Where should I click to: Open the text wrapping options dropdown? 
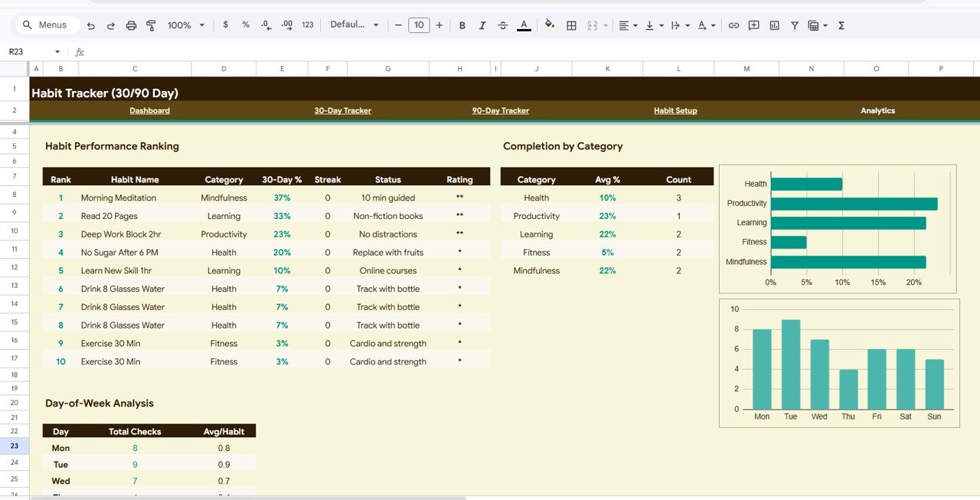pyautogui.click(x=678, y=25)
